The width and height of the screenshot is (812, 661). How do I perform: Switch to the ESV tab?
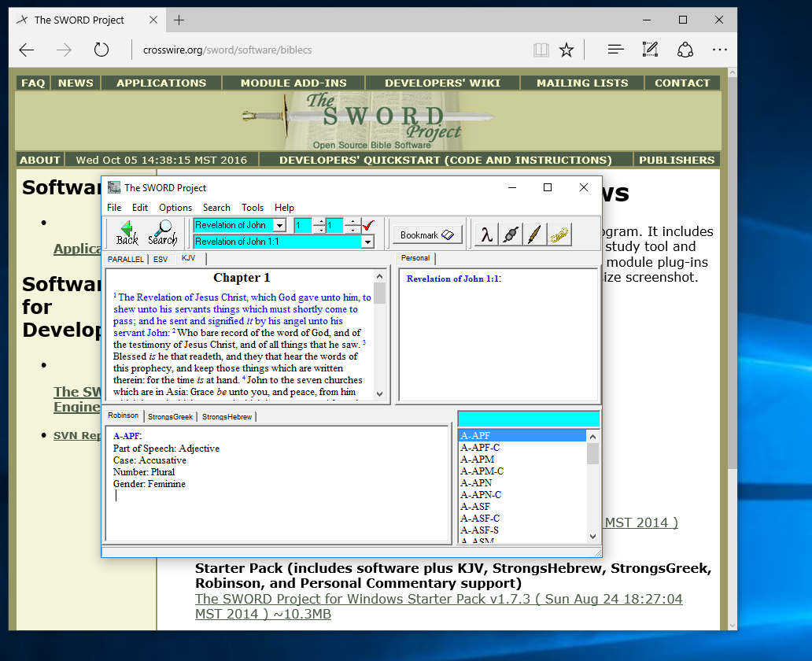point(161,259)
